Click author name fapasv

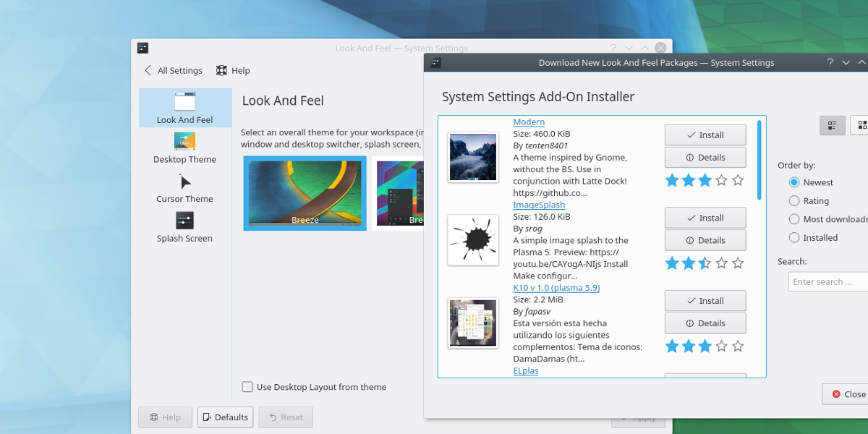coord(538,312)
